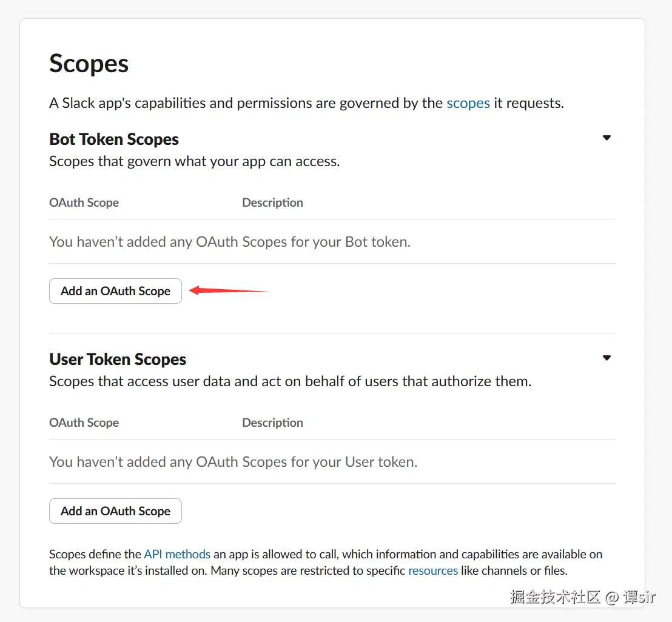This screenshot has width=672, height=622.
Task: Click the "User Token Scopes" heading
Action: 118,359
